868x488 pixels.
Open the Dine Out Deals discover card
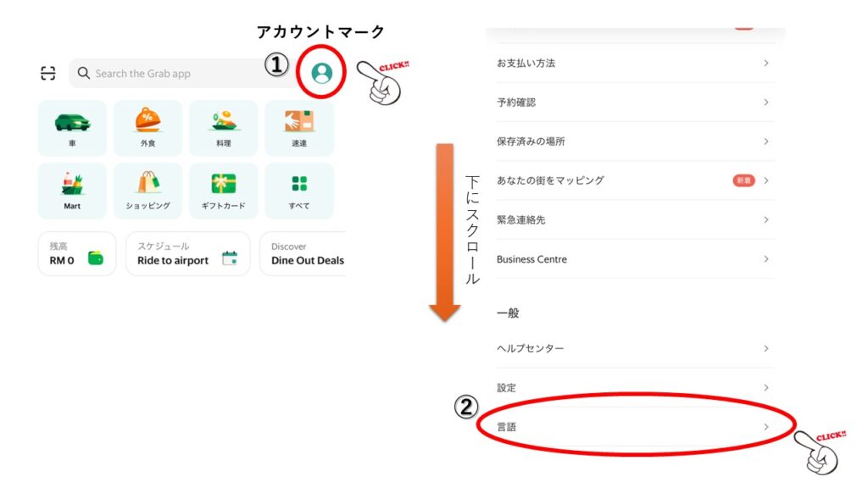click(x=305, y=253)
